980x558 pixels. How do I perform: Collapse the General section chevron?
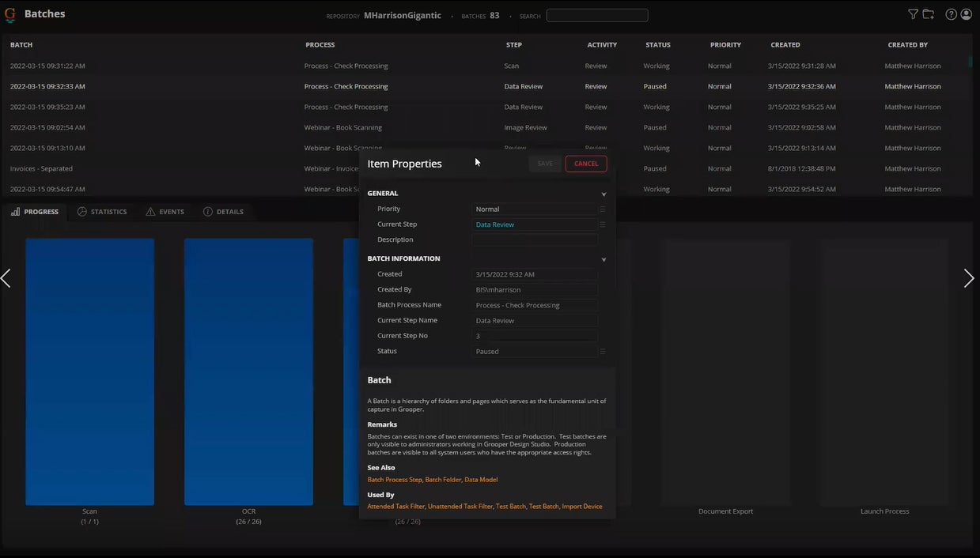pos(604,193)
